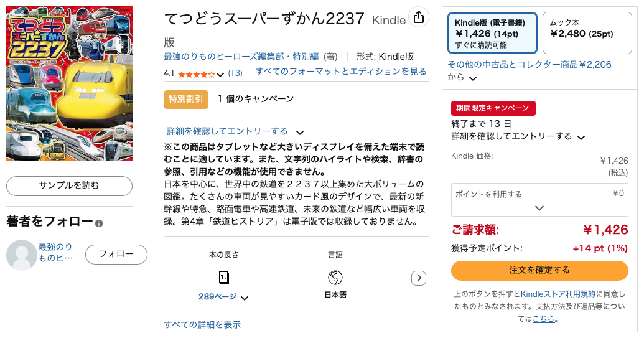
Task: Open the Kindleストア利用規約 link
Action: (558, 294)
